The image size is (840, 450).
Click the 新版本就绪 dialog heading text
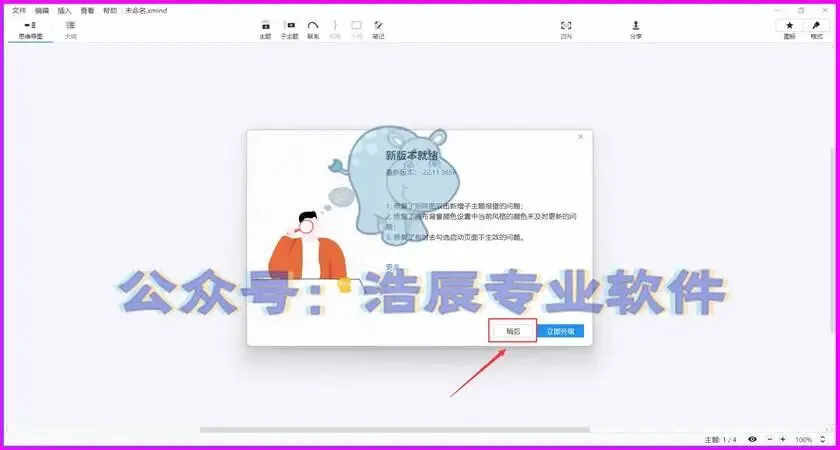pyautogui.click(x=411, y=156)
